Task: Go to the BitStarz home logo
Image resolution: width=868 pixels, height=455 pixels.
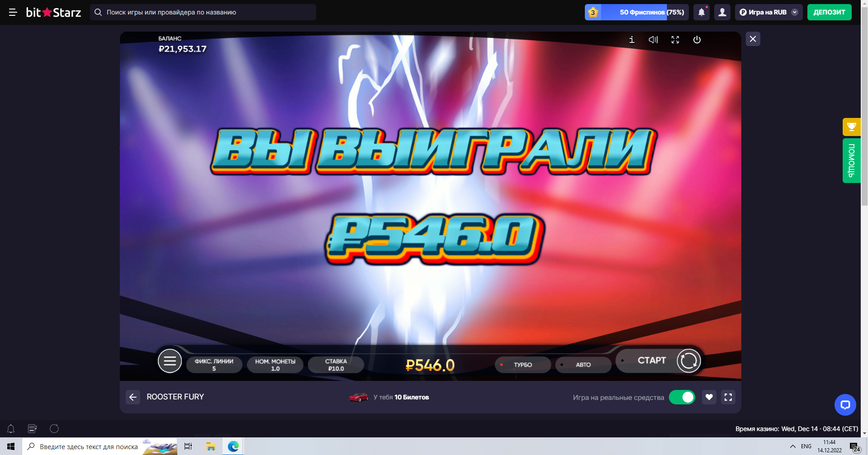Action: click(53, 12)
